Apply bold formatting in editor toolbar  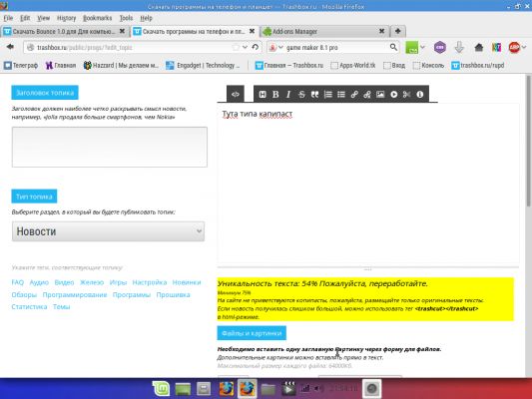(275, 94)
